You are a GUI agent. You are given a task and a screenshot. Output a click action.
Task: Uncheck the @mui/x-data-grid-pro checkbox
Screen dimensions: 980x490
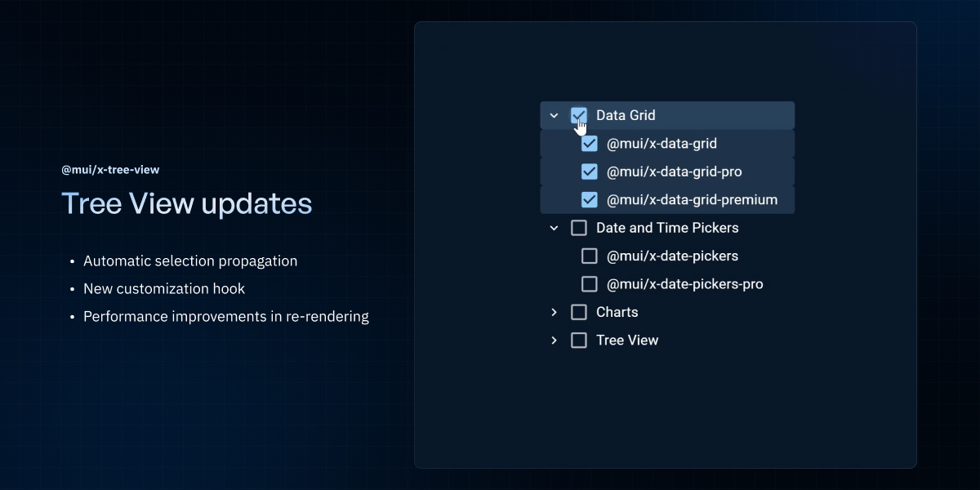click(589, 171)
